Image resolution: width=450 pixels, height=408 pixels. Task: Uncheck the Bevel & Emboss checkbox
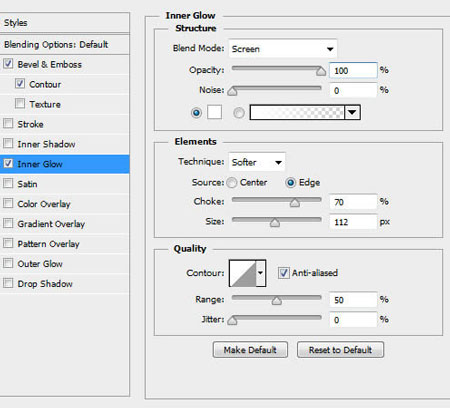point(8,64)
